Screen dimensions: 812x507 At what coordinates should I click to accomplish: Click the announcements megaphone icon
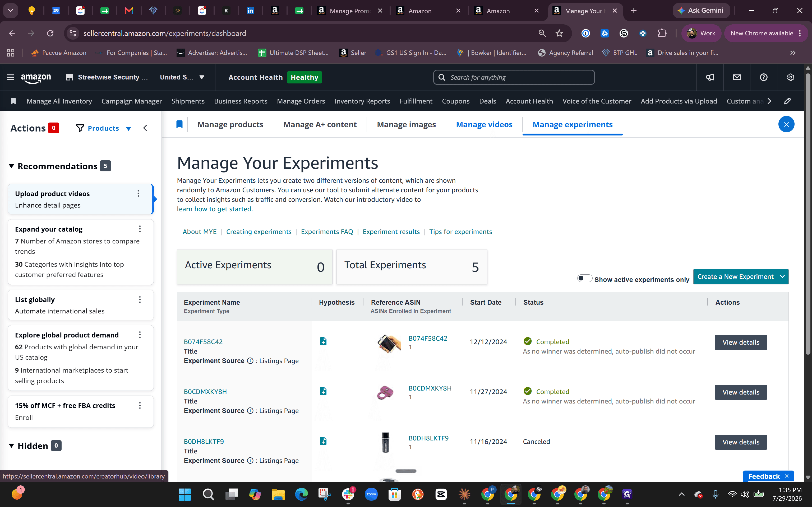pyautogui.click(x=710, y=77)
